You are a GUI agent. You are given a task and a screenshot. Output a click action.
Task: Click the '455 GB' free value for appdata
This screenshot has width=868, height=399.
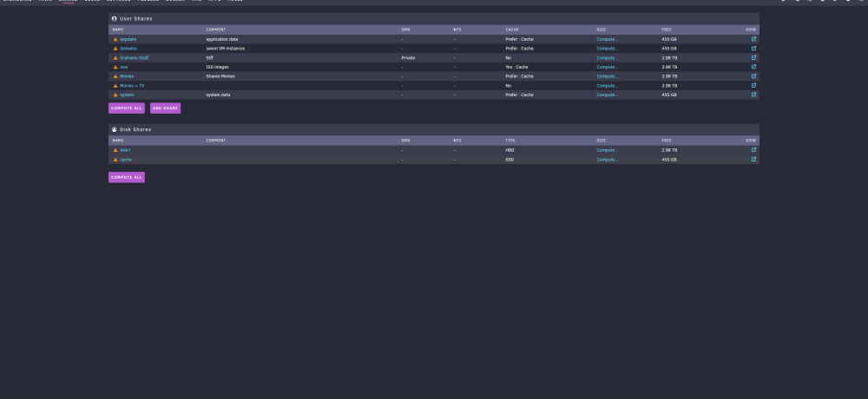pyautogui.click(x=668, y=39)
